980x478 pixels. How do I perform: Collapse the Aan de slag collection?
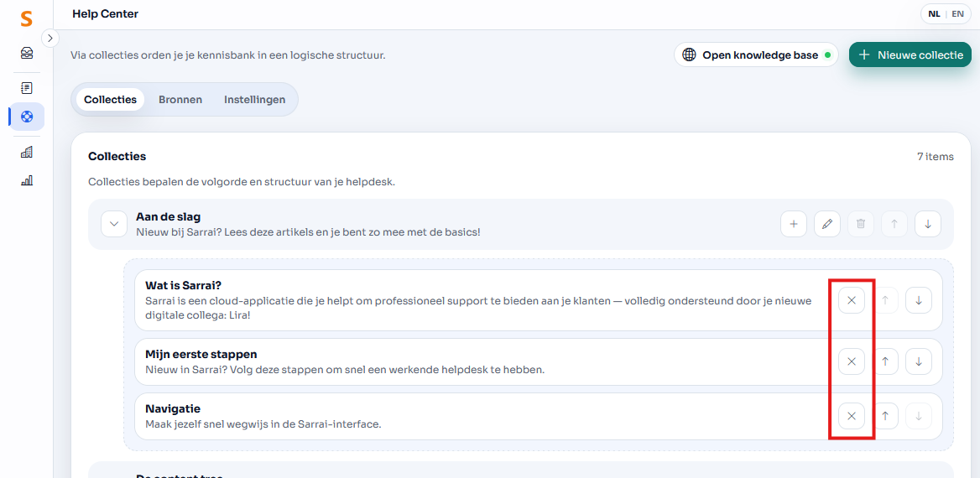click(114, 224)
